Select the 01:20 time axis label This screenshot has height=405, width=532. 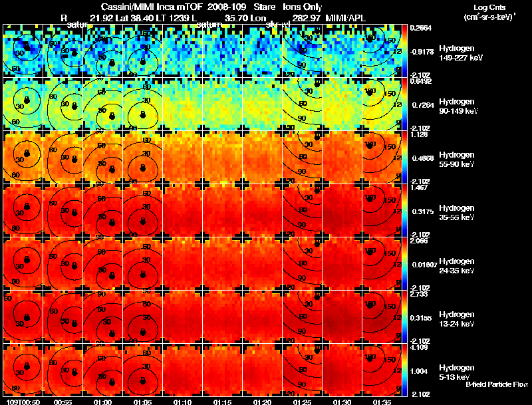pyautogui.click(x=262, y=402)
